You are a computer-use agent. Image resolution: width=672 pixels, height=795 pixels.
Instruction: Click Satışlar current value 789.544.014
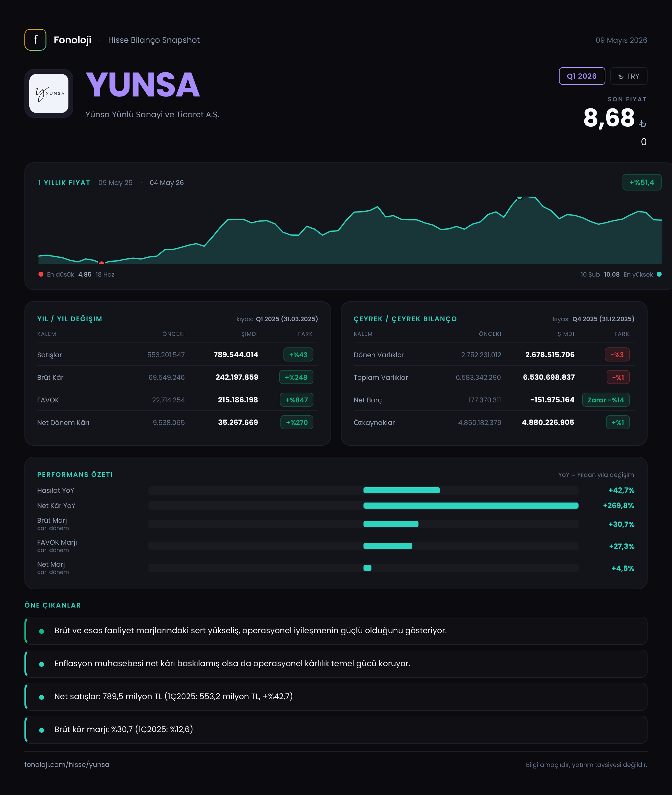point(236,354)
